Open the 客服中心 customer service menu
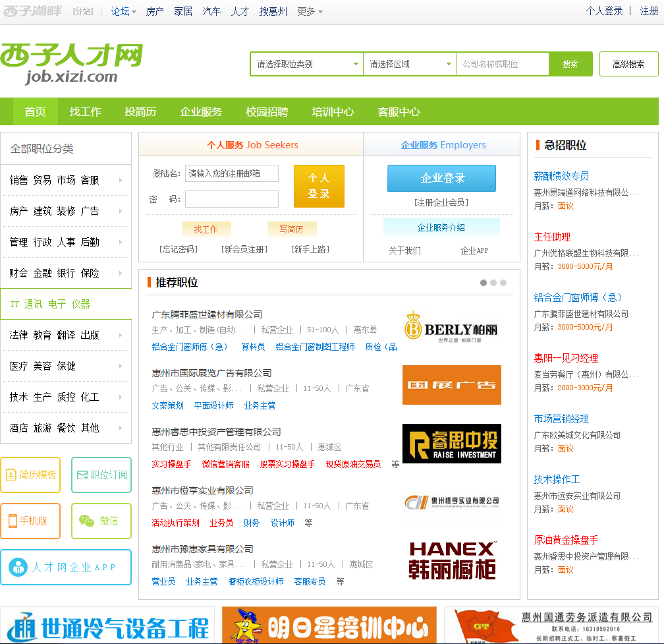Image resolution: width=664 pixels, height=644 pixels. tap(399, 111)
